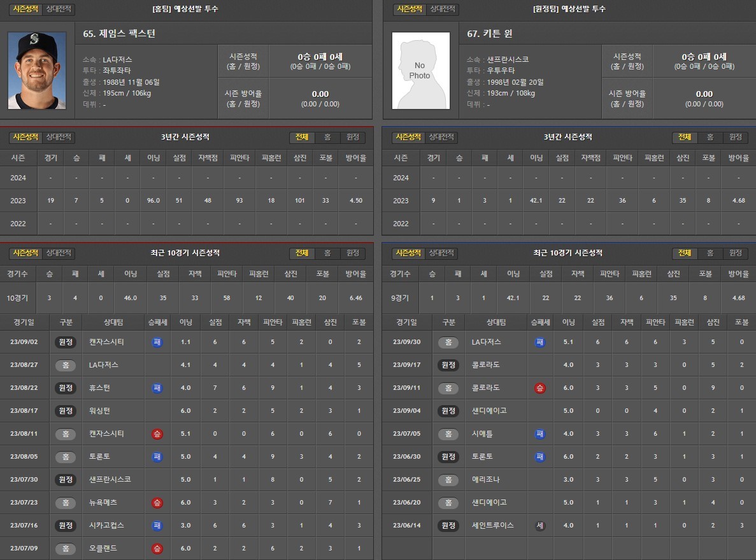Screen dimensions: 756x560
Task: Open 상대전적 tab in the [홈팀] 예상선발 투수 header
Action: pos(59,9)
